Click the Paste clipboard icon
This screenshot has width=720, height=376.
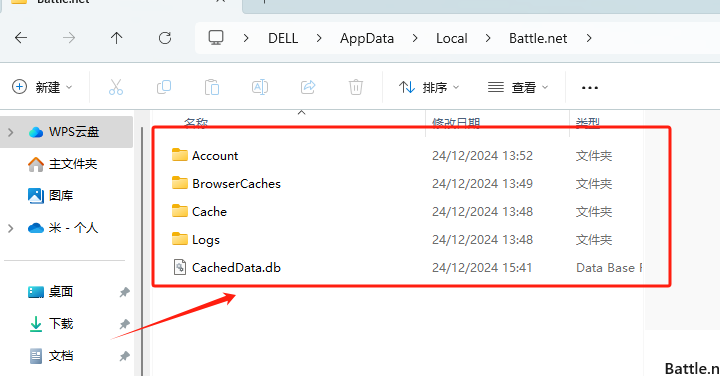tap(212, 87)
